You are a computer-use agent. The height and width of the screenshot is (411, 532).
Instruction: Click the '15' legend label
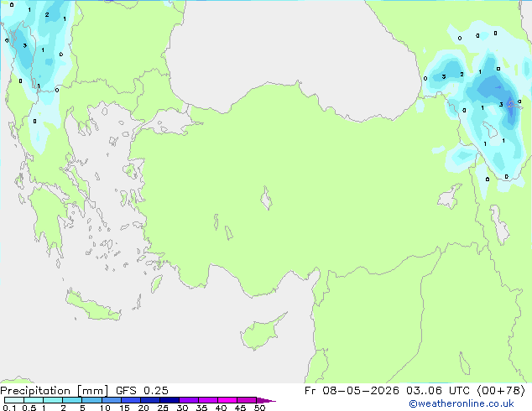124,408
